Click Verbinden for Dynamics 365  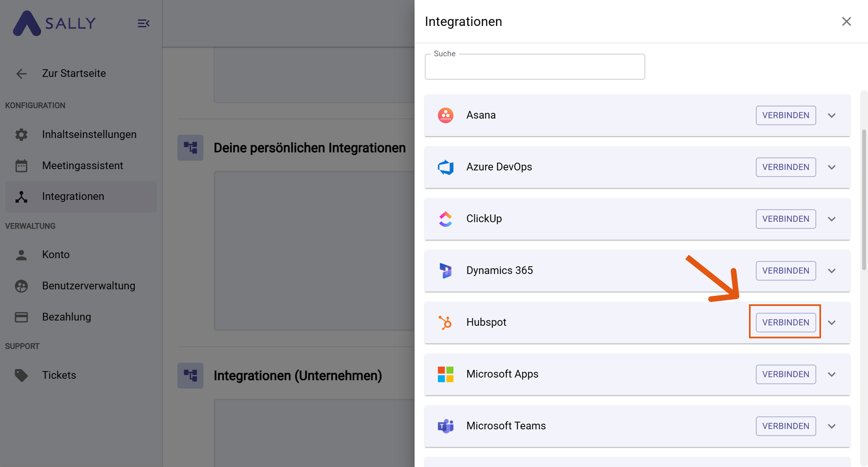[x=786, y=271]
